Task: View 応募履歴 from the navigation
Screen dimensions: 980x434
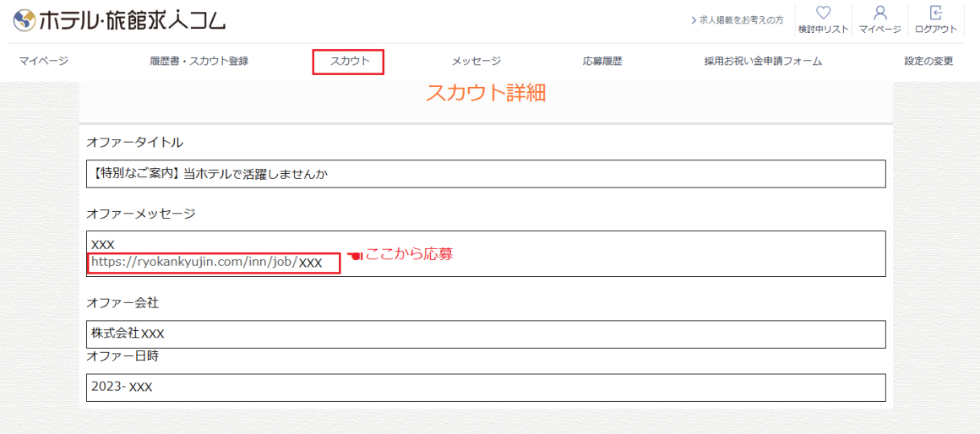Action: coord(602,61)
